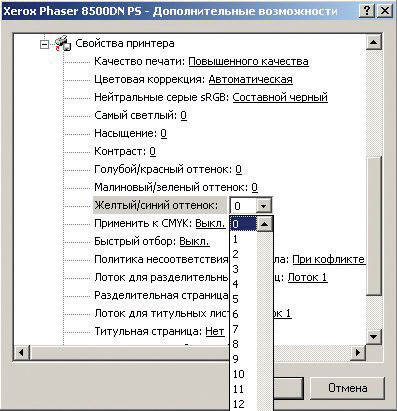Pick value 9 from the list
The image size is (397, 411).
point(244,359)
